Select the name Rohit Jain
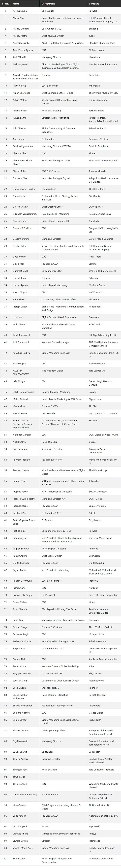Image resolution: width=121 pixels, height=868 pixels. [x=18, y=620]
